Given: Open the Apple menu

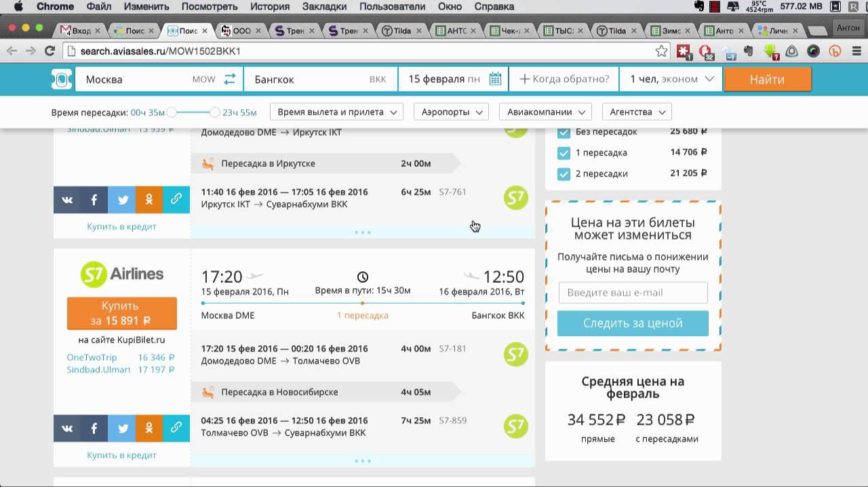Looking at the screenshot, I should click(x=18, y=7).
